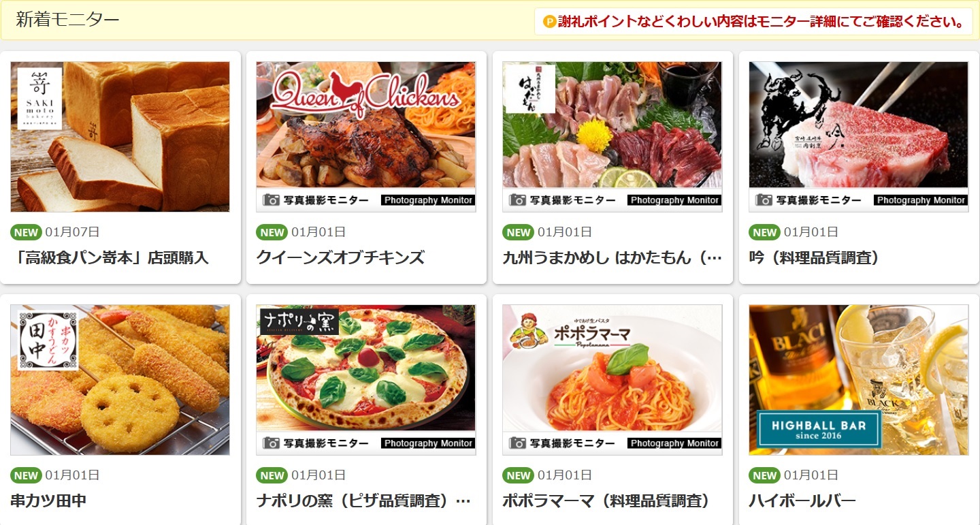Click the NEW badge on the 串カツ田中 card
The width and height of the screenshot is (980, 525).
pos(26,475)
